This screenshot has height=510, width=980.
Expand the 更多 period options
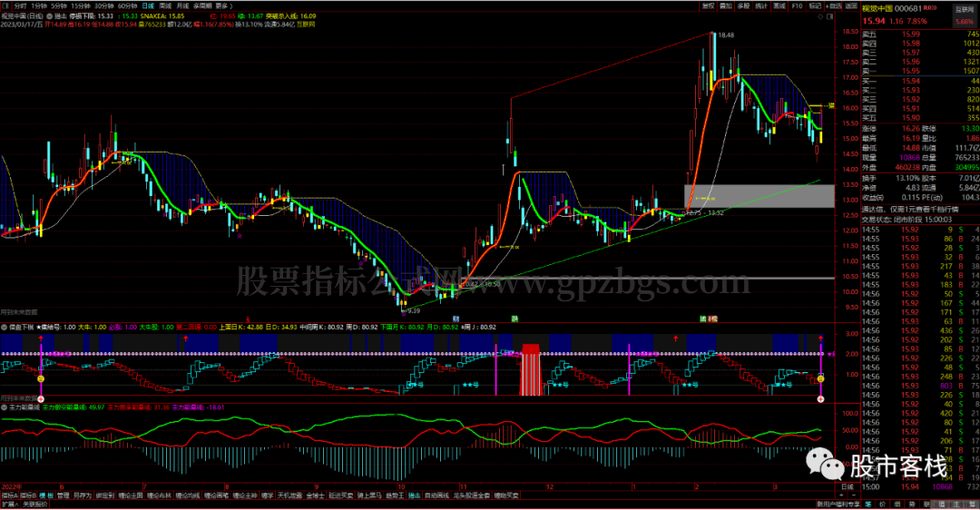[x=224, y=5]
